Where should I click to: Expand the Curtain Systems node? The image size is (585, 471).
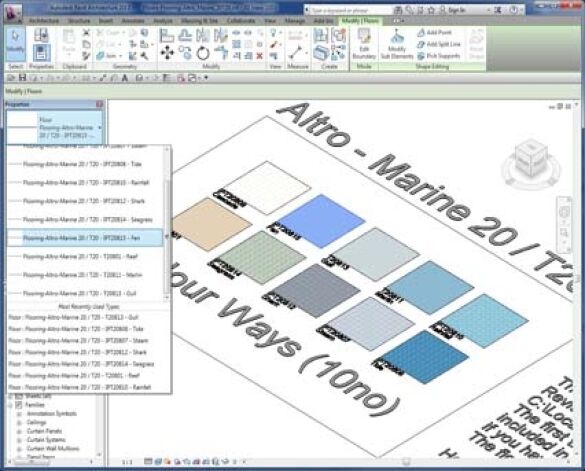click(19, 440)
